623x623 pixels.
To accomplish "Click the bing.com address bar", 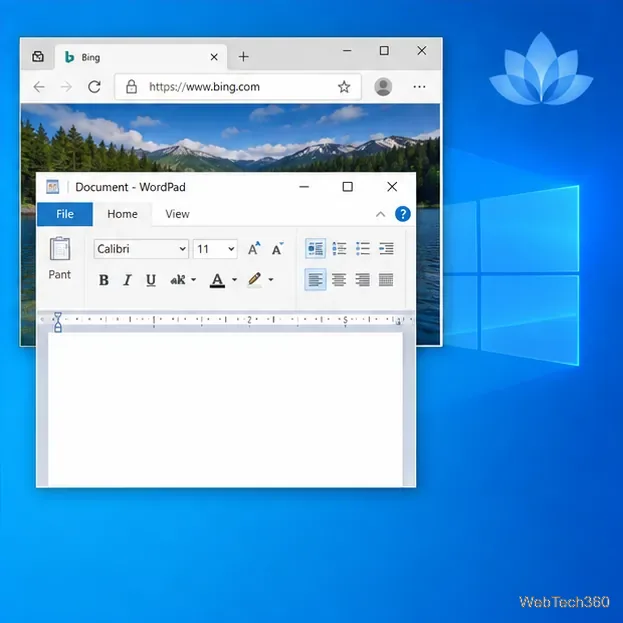I will click(x=238, y=87).
